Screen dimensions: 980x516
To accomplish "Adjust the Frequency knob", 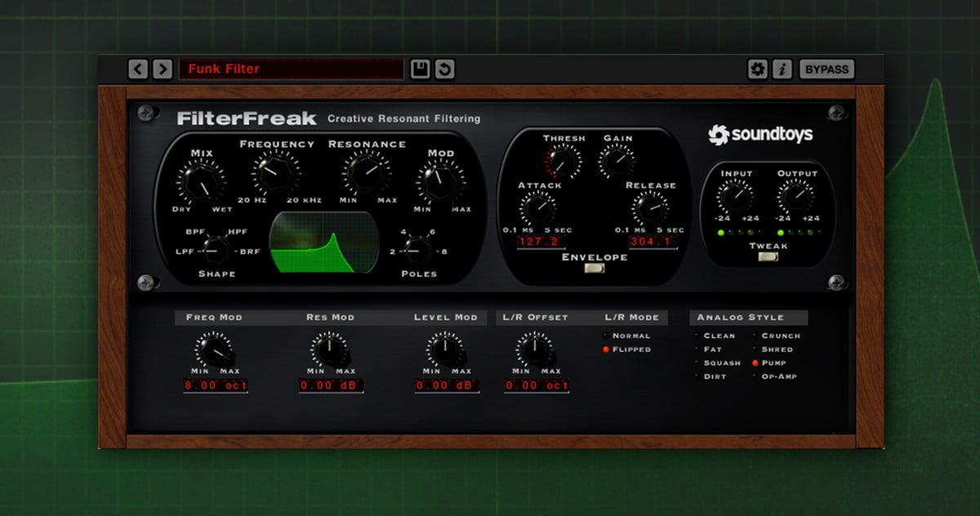I will pos(275,171).
